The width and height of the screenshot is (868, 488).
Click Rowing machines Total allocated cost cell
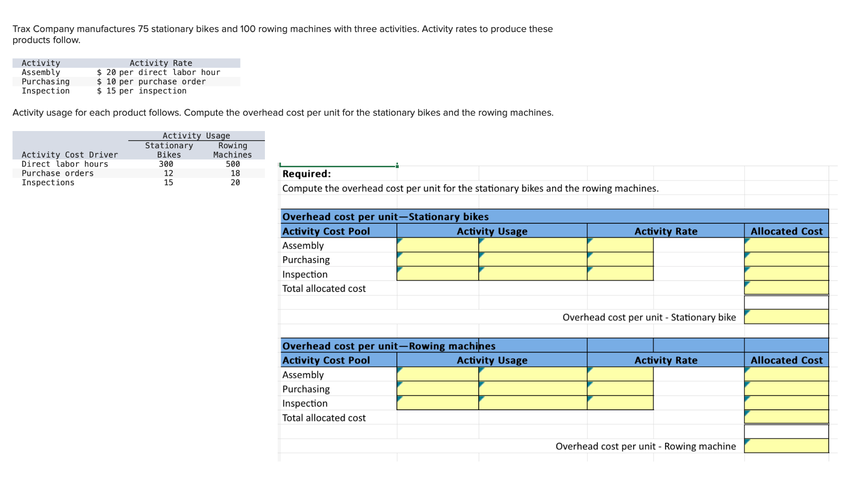(x=786, y=417)
